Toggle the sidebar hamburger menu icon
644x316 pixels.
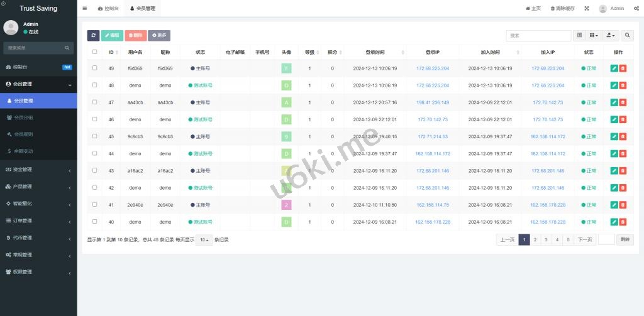85,9
